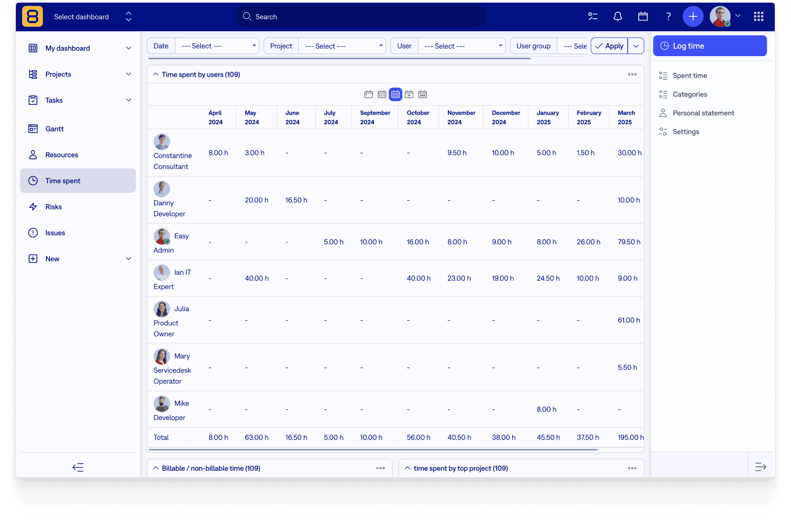Switch table to quarterly period view

[x=409, y=95]
